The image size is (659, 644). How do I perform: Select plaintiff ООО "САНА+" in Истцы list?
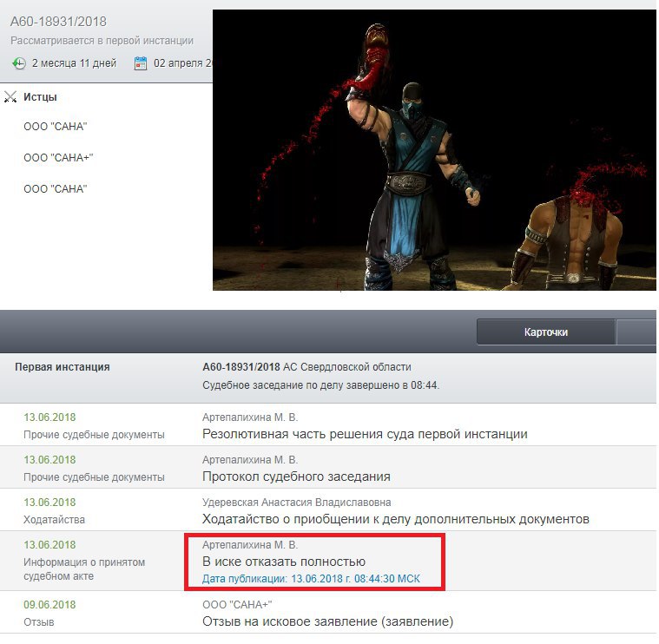[x=58, y=158]
